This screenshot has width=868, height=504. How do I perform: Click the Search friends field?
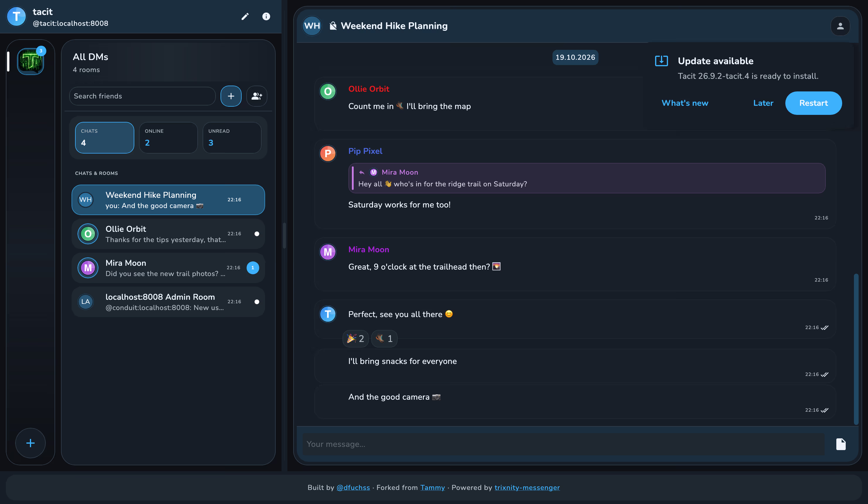(142, 96)
